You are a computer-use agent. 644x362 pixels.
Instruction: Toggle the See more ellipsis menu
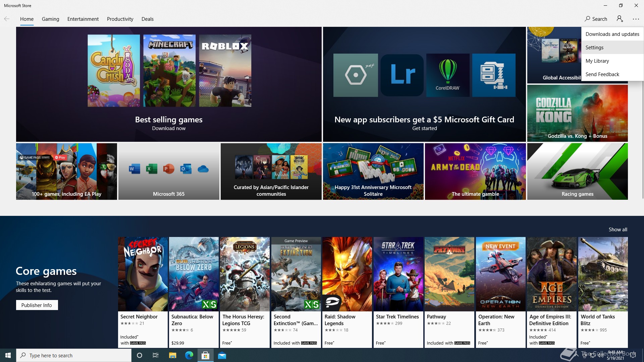pyautogui.click(x=636, y=19)
